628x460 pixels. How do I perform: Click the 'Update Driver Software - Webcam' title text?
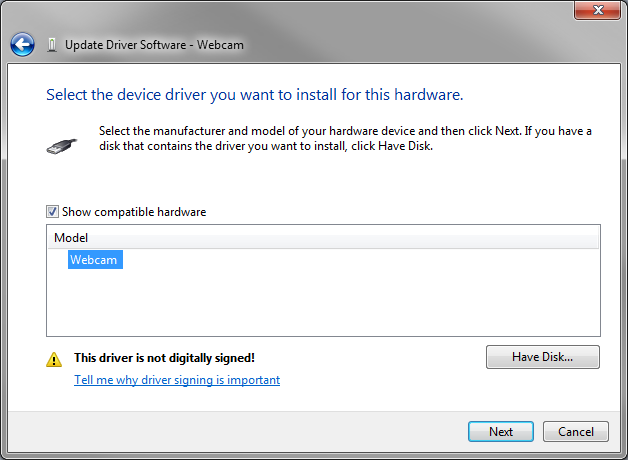click(x=154, y=45)
